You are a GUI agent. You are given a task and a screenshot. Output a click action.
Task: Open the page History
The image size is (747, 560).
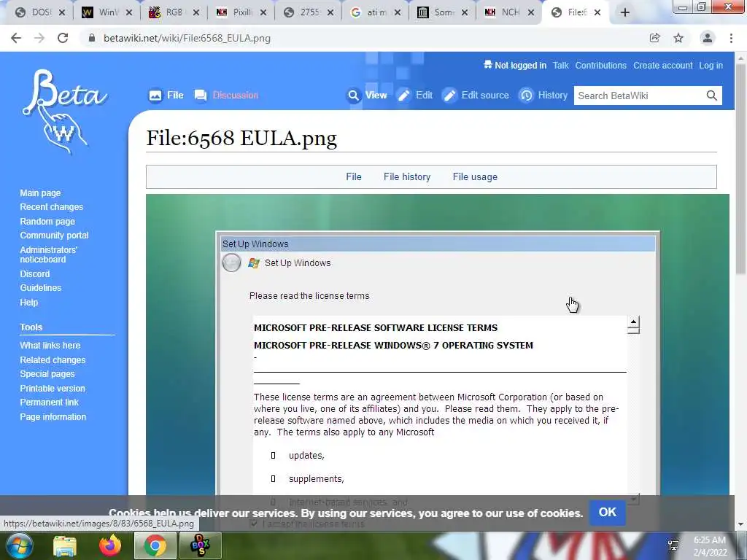tap(543, 96)
